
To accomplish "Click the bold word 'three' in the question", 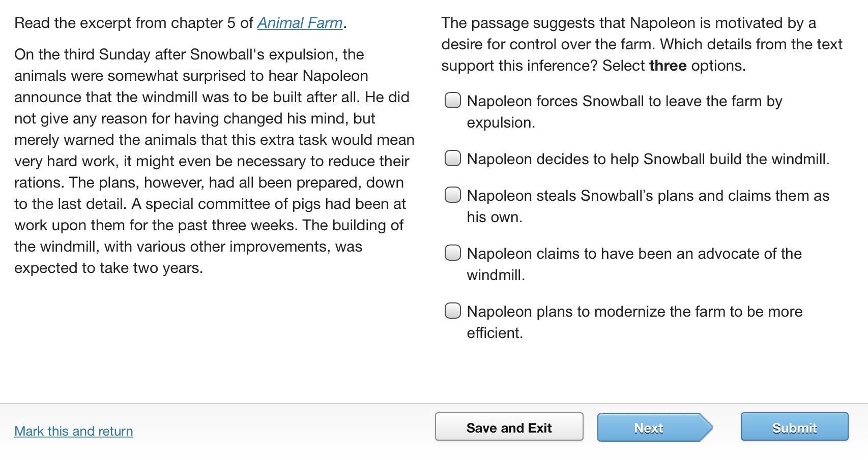I will 668,66.
